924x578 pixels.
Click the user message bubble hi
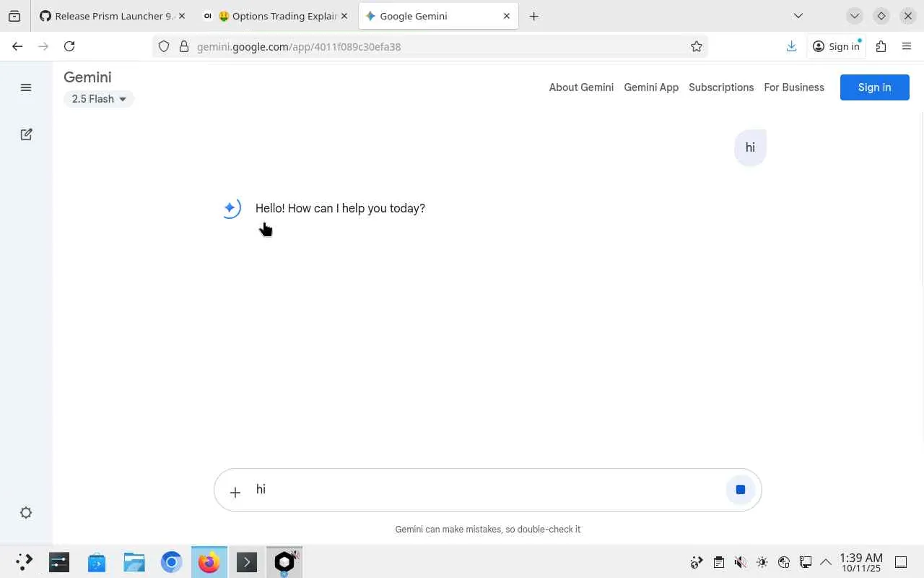tap(750, 147)
